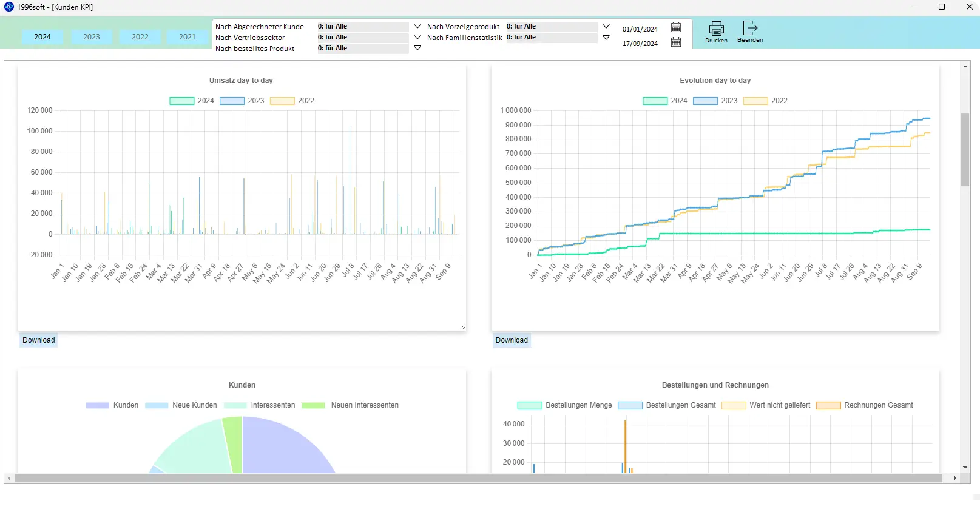Click the end date field 17/09/2024
The width and height of the screenshot is (980, 518).
(640, 44)
